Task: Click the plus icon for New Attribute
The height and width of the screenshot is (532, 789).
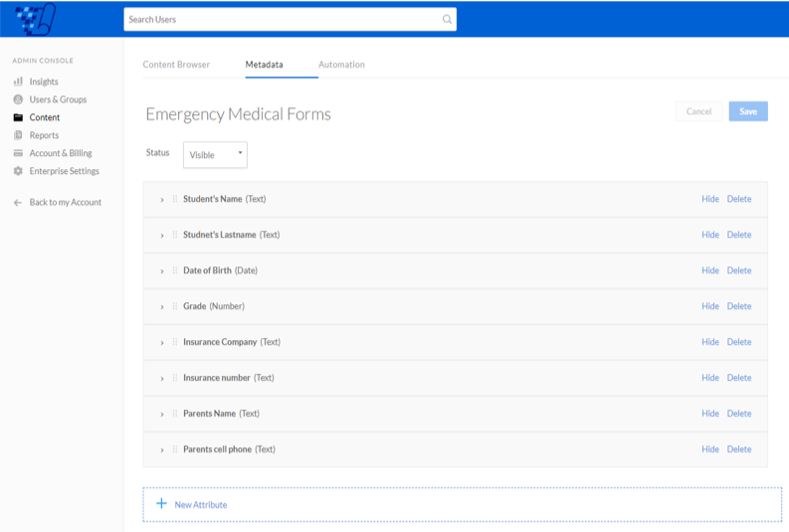Action: pos(161,503)
